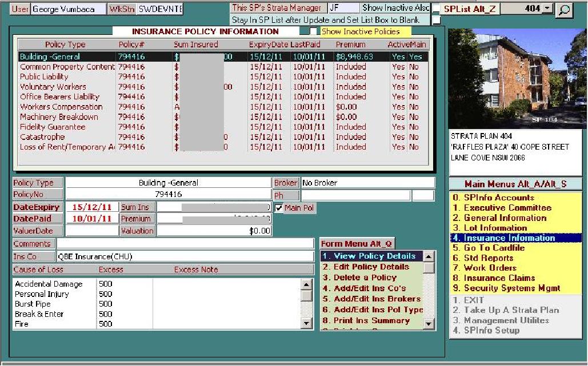Toggle the Show Inactive Policies checkbox

coord(314,31)
